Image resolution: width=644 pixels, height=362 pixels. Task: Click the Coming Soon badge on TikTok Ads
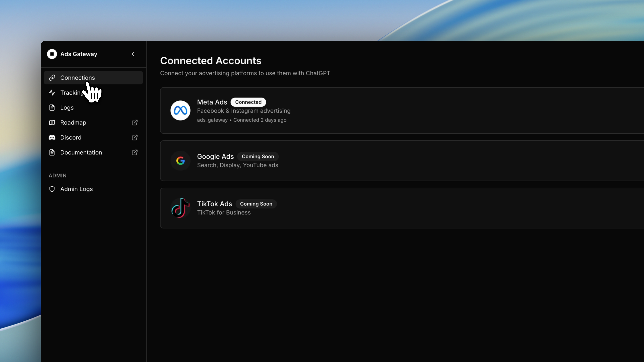(x=256, y=204)
